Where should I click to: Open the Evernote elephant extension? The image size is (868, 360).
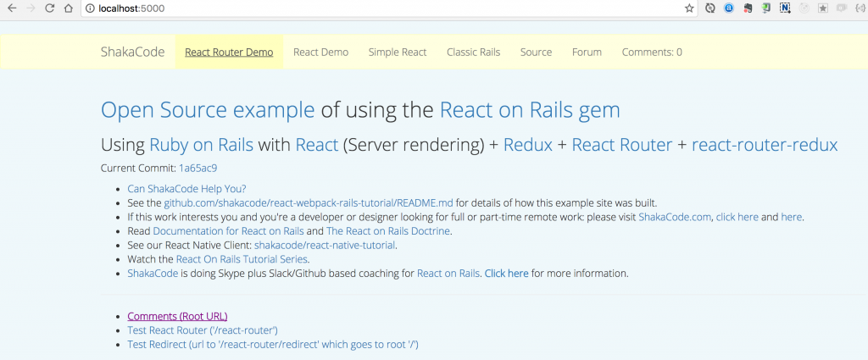pos(748,8)
